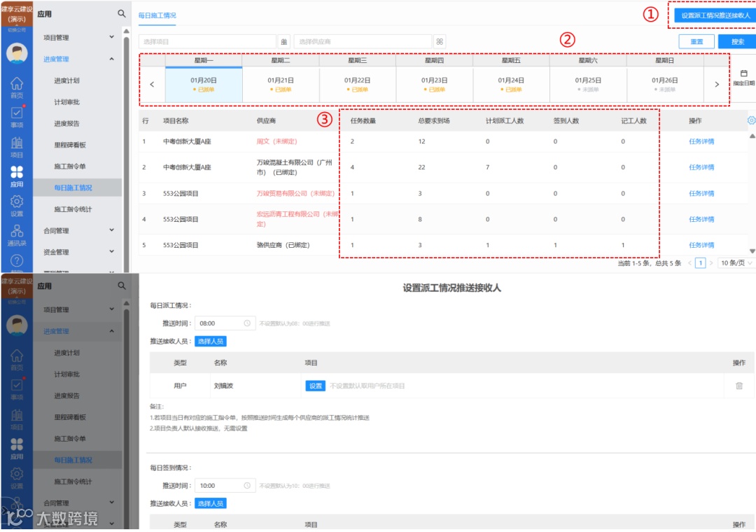Click help question-mark icon in undimmed sidebar

(17, 261)
